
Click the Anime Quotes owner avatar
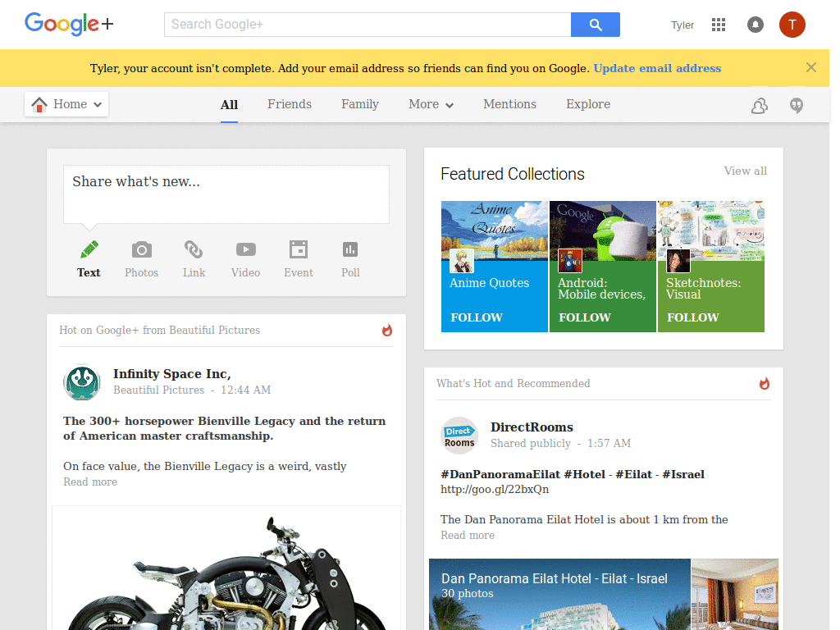point(461,262)
